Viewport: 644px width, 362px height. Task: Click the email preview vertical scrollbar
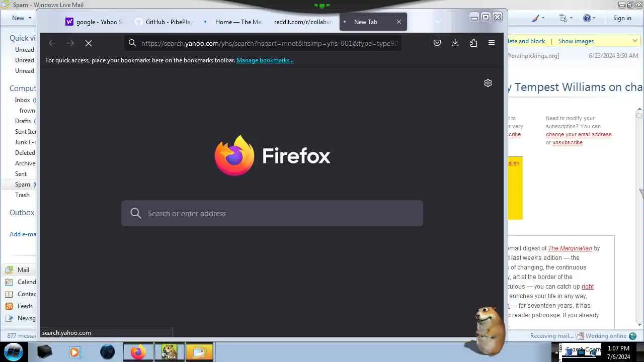pos(639,216)
